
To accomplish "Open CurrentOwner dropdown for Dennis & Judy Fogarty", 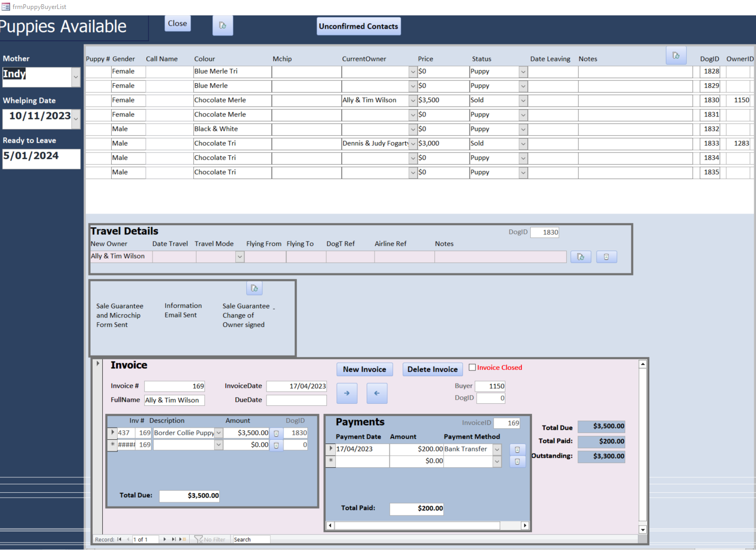I will point(413,144).
